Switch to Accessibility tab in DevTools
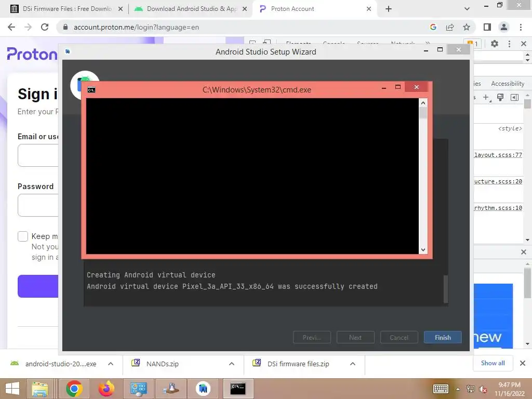 [508, 84]
